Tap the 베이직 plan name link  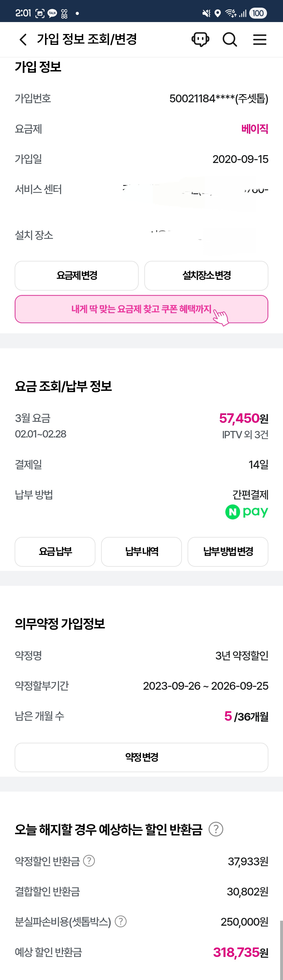pos(254,129)
